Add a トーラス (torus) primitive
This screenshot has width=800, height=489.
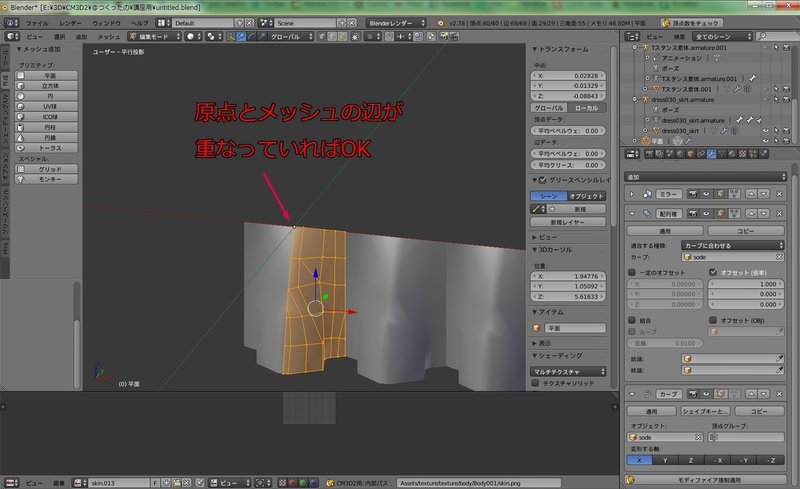coord(46,148)
